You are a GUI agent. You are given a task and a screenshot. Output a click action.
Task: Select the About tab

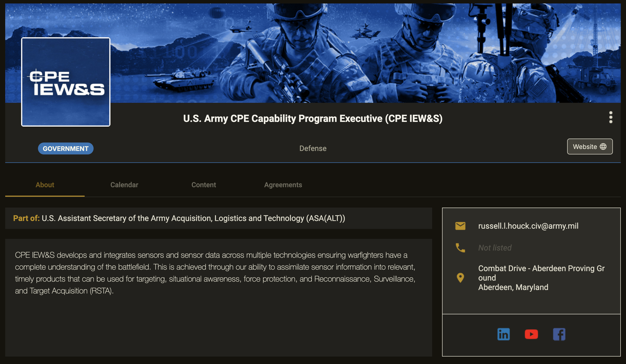(45, 185)
